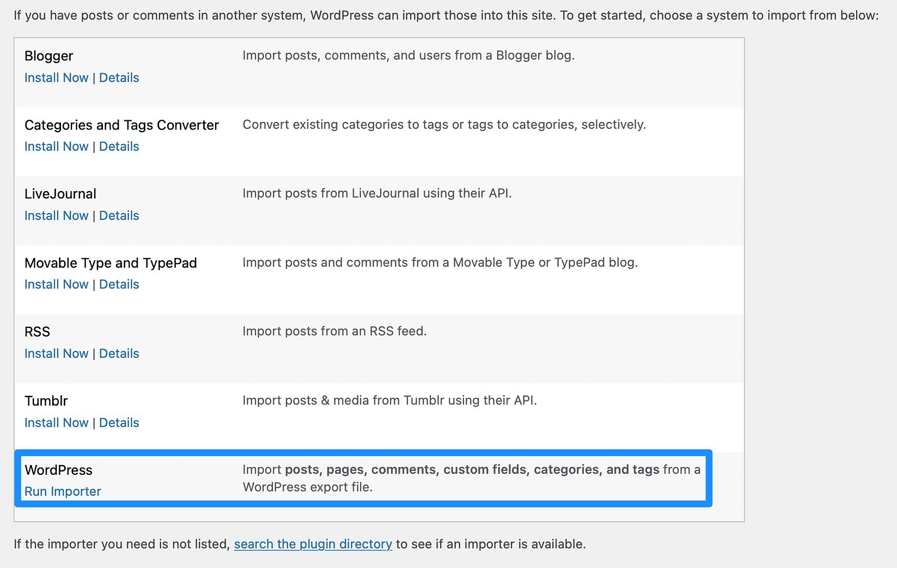Click the Blogger importer name
The width and height of the screenshot is (897, 588).
click(48, 56)
